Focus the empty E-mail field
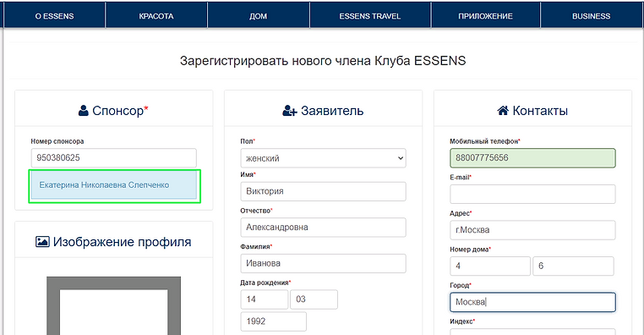The width and height of the screenshot is (644, 335). 532,194
